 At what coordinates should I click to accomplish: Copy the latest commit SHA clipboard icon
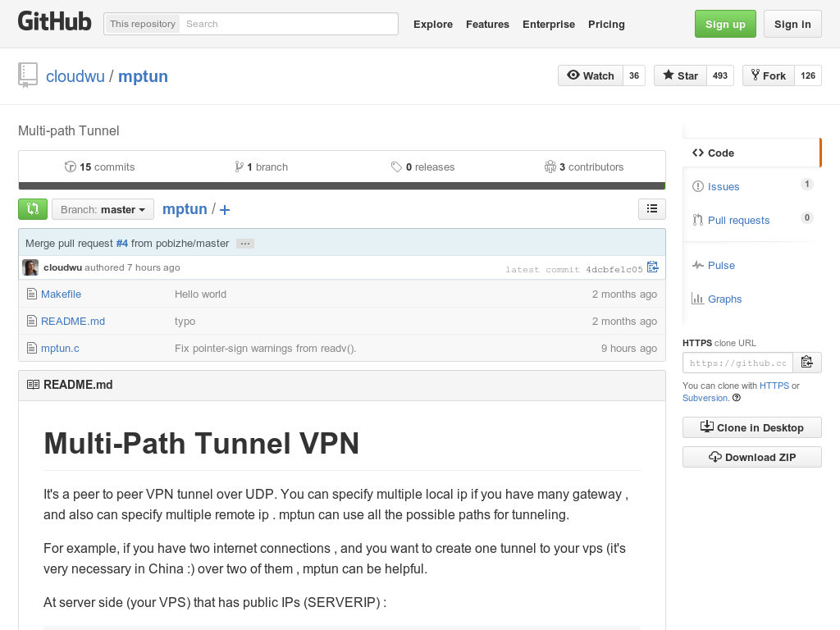(652, 267)
